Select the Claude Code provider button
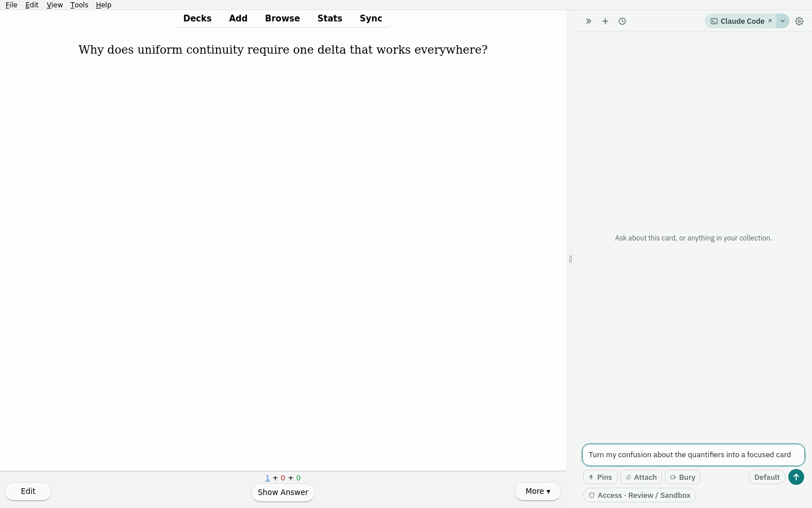Image resolution: width=812 pixels, height=508 pixels. coord(740,21)
